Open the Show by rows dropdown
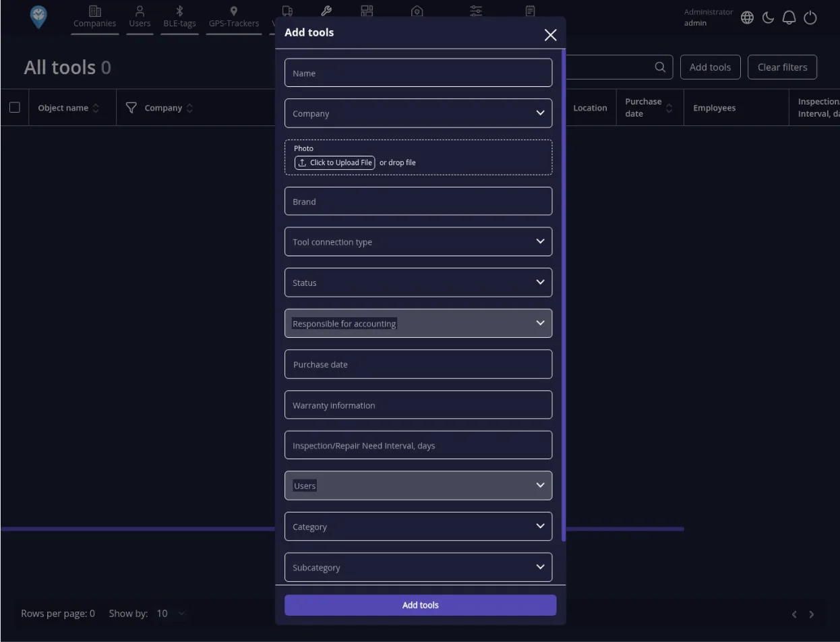 pos(171,613)
